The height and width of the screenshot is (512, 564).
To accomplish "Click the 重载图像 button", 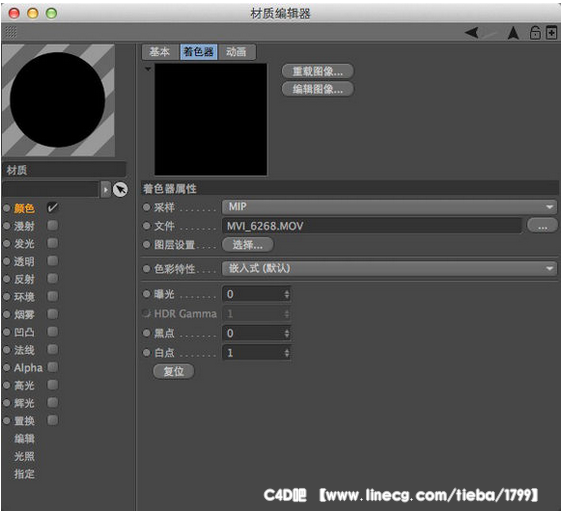I will click(x=318, y=71).
